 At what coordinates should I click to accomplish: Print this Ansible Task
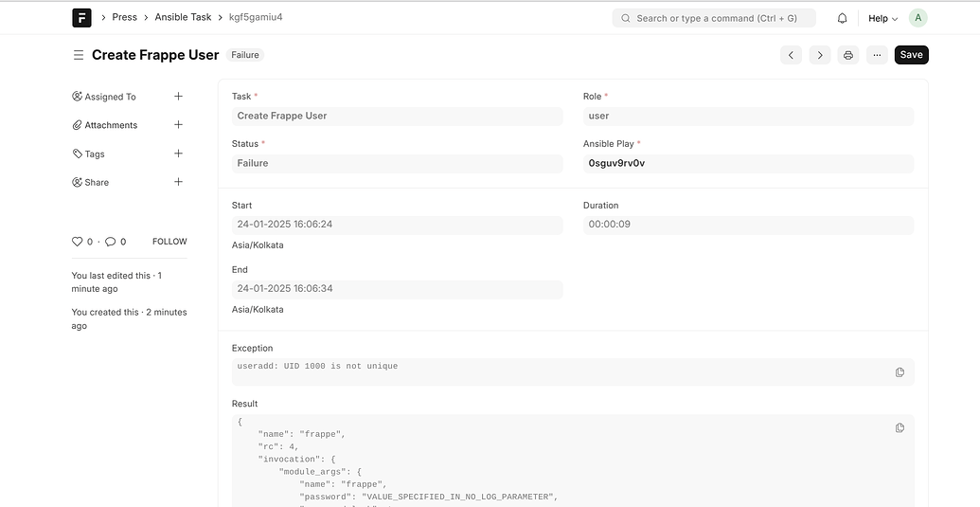(848, 55)
